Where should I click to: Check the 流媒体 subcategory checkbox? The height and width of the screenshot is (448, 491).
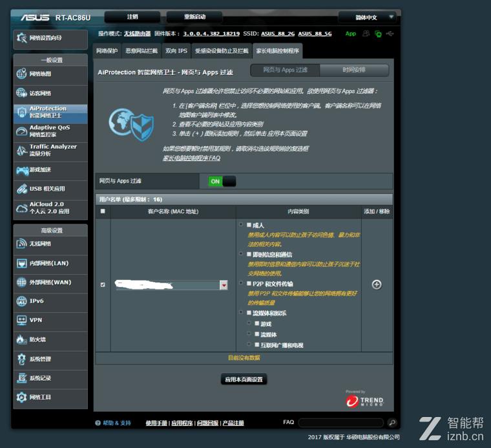tap(256, 334)
